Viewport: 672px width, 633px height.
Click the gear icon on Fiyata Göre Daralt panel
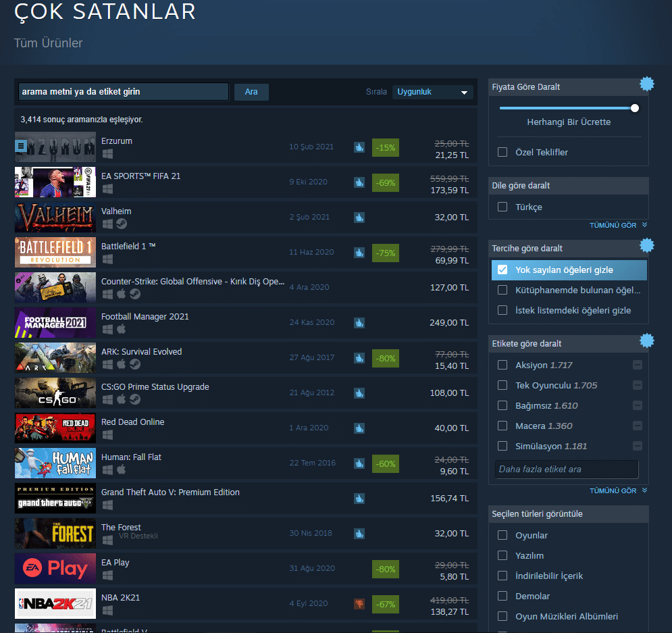coord(647,84)
